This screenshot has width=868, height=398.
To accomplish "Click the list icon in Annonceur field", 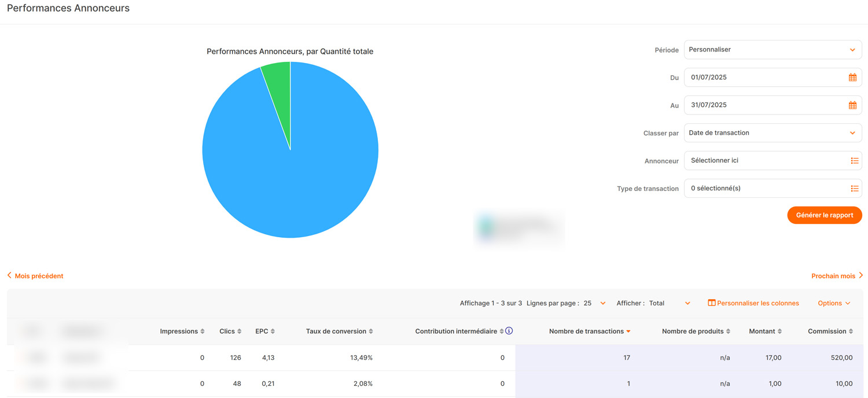I will pyautogui.click(x=854, y=161).
